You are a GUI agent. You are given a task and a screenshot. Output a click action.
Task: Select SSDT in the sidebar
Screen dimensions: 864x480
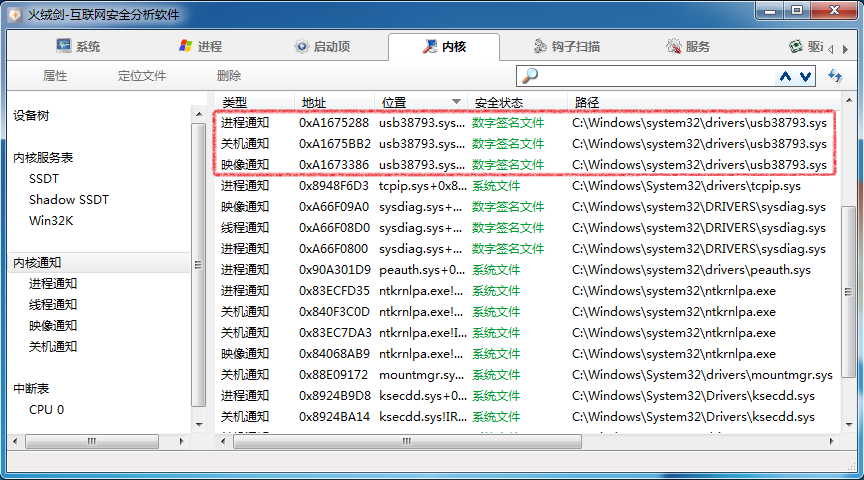44,179
